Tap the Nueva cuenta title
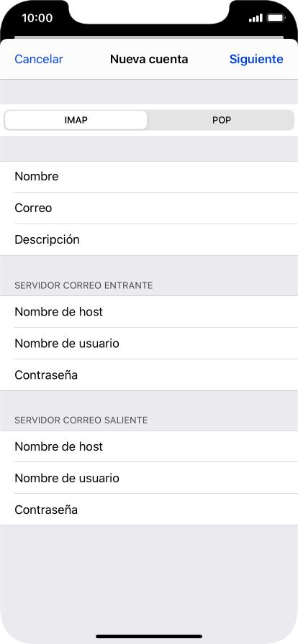298x644 pixels. click(x=149, y=59)
